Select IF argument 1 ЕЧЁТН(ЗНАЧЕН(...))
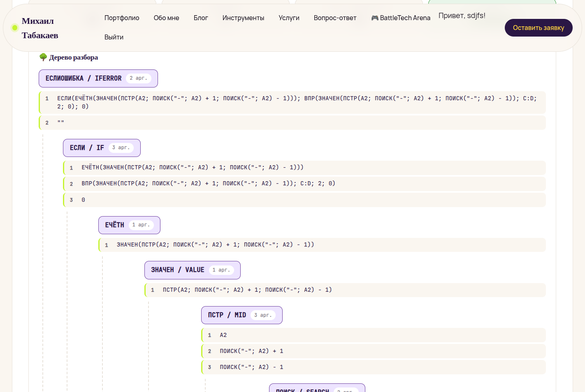Screen dimensions: 585x392 pos(304,168)
